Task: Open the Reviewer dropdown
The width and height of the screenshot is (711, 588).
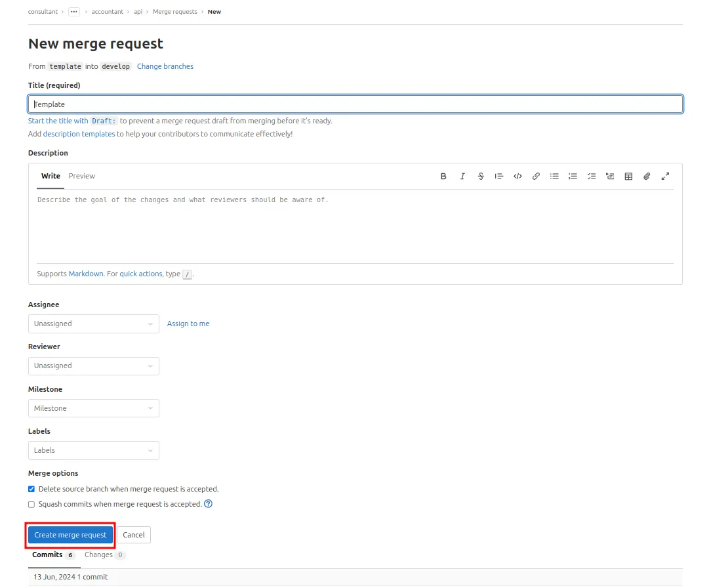Action: (93, 366)
